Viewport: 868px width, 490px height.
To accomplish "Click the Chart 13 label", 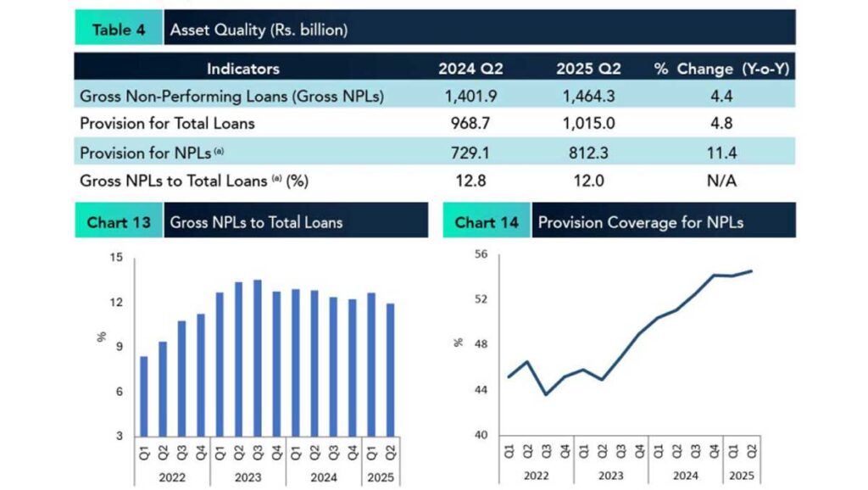I will tap(119, 222).
